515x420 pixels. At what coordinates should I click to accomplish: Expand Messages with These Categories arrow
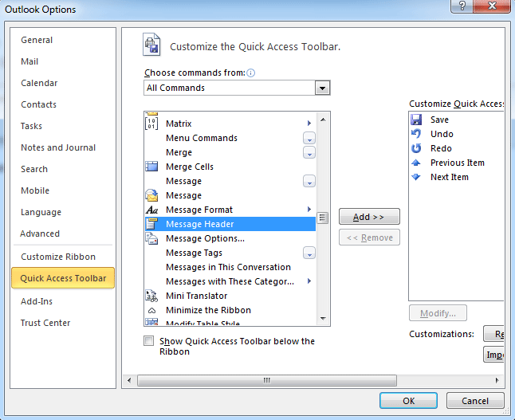309,281
